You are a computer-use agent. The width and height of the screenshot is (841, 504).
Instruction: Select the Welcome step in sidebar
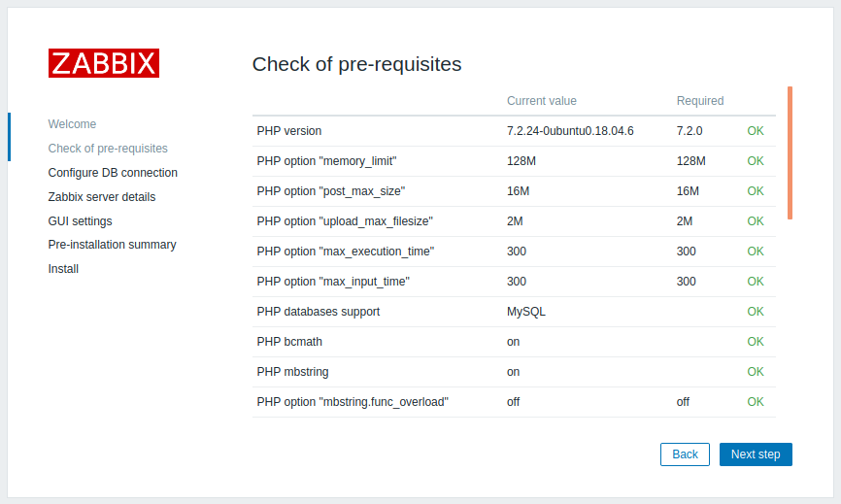click(x=72, y=124)
